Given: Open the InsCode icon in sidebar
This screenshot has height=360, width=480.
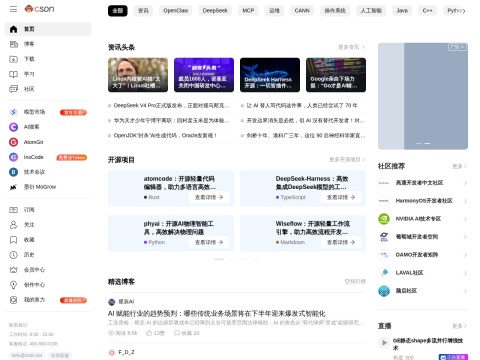Looking at the screenshot, I should tap(13, 157).
